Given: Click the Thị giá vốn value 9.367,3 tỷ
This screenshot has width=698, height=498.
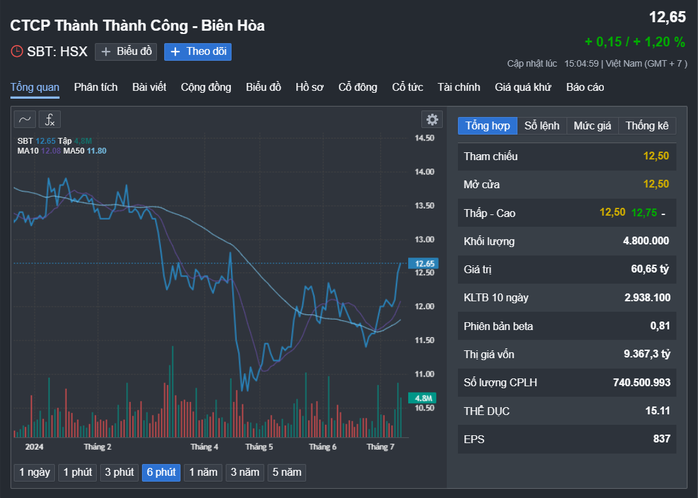Looking at the screenshot, I should [647, 354].
